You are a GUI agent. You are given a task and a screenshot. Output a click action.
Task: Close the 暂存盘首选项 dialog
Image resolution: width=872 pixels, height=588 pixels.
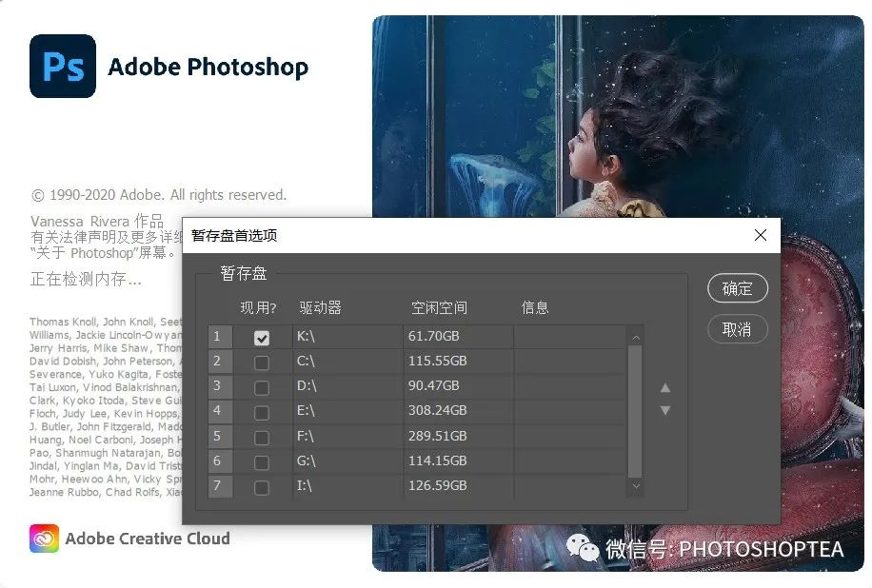761,235
